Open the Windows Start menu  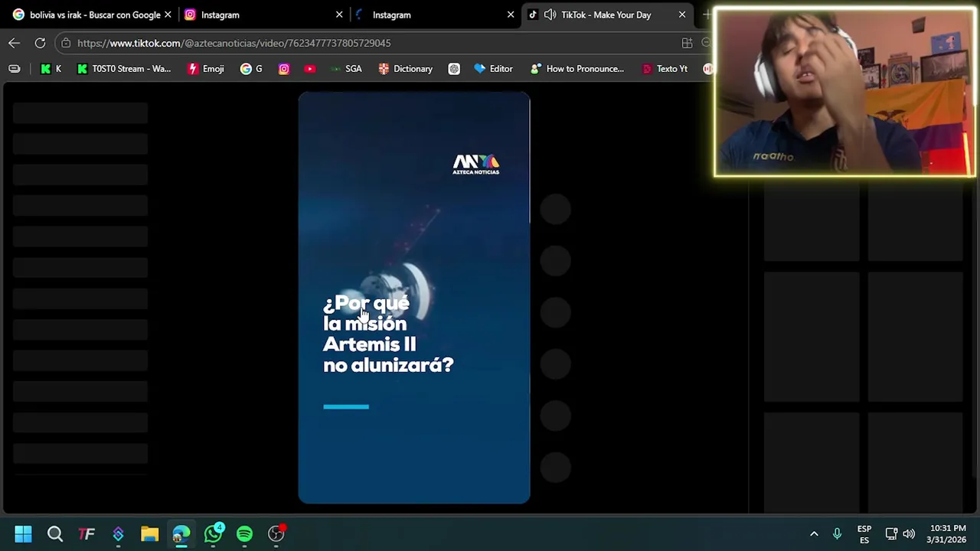23,533
